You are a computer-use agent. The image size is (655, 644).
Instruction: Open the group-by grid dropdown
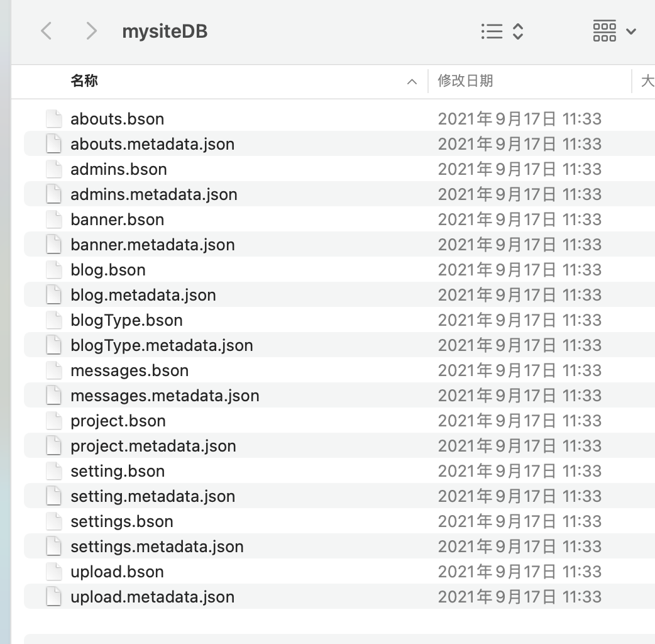click(x=615, y=31)
